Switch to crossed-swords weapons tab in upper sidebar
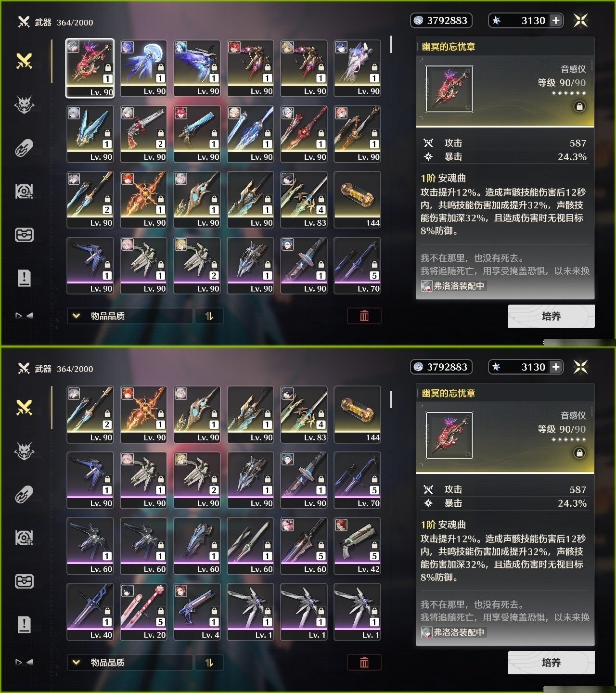 24,61
